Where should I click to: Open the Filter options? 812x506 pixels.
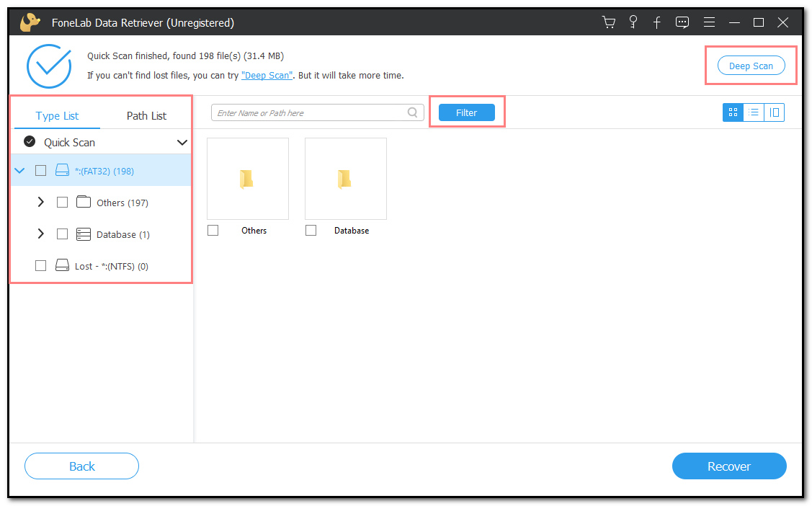point(466,112)
